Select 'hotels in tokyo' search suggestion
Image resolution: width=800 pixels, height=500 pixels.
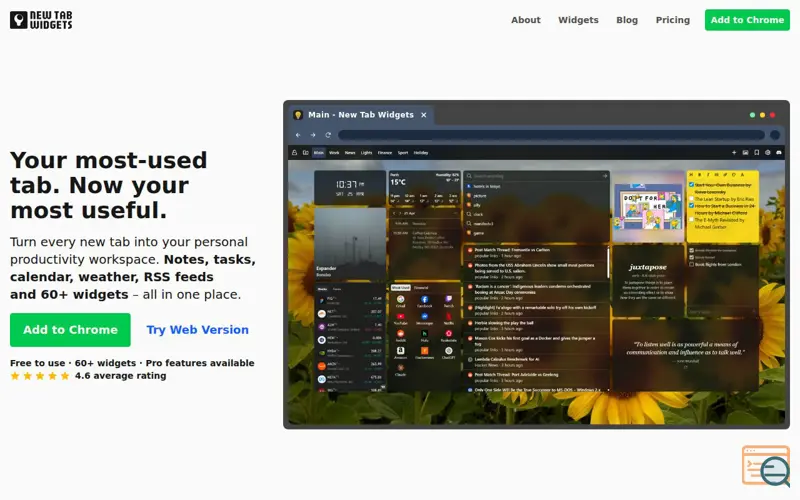[x=487, y=186]
